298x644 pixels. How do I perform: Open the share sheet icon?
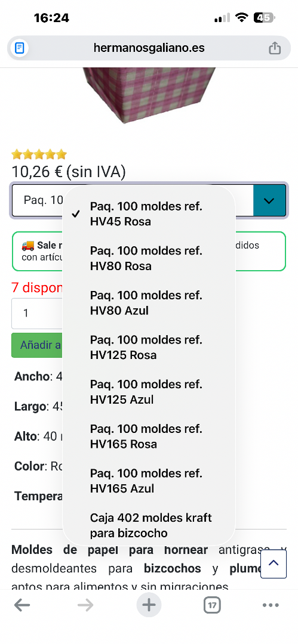[x=275, y=48]
